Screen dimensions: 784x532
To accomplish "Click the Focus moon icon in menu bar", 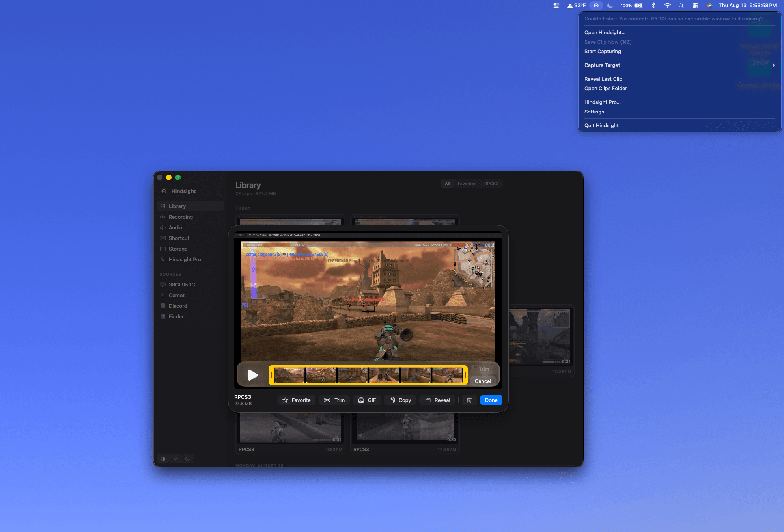I will [610, 6].
